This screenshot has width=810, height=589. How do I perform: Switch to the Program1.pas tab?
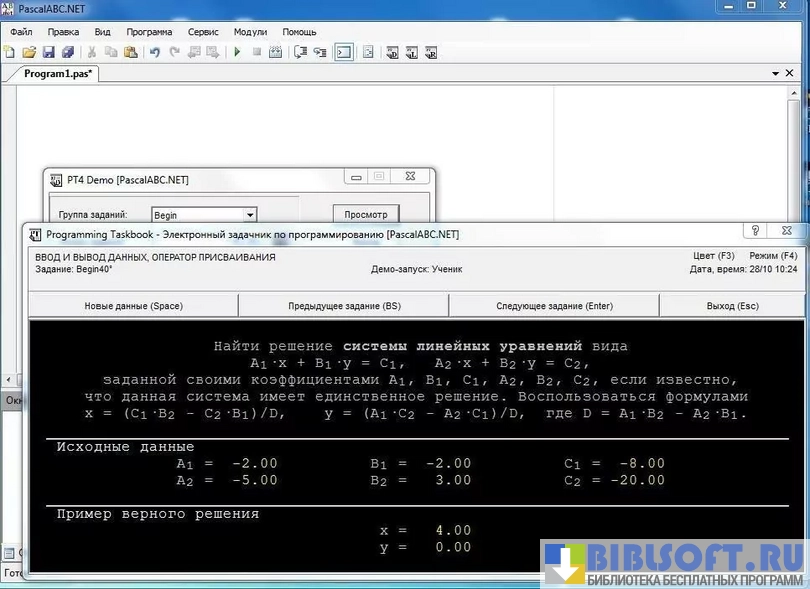tap(58, 74)
